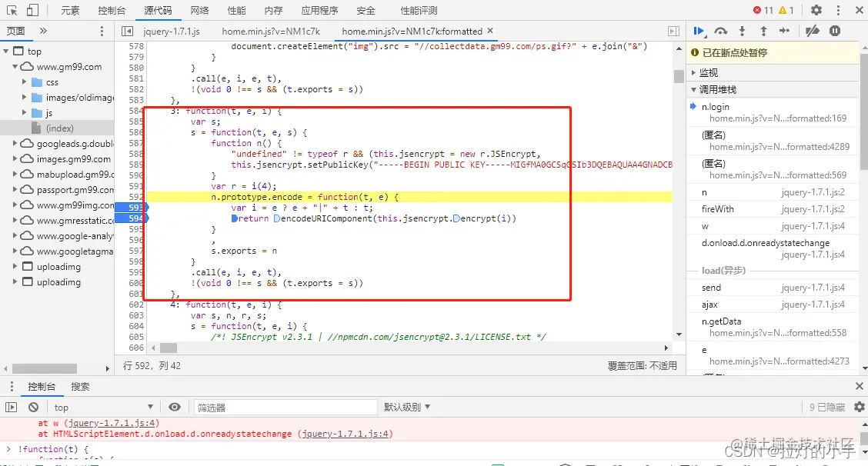Screen dimensions: 868x466
Task: Toggle the Pause on exceptions icon
Action: point(833,31)
